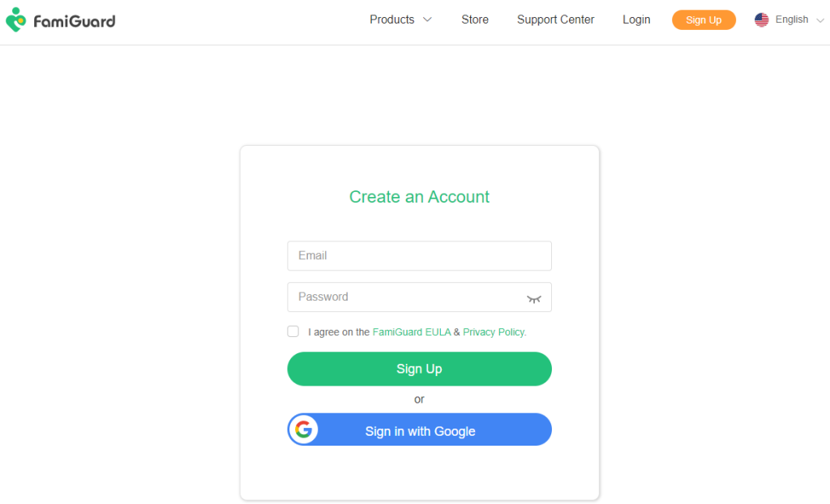Image resolution: width=830 pixels, height=504 pixels.
Task: Open the Support Center link
Action: [555, 19]
